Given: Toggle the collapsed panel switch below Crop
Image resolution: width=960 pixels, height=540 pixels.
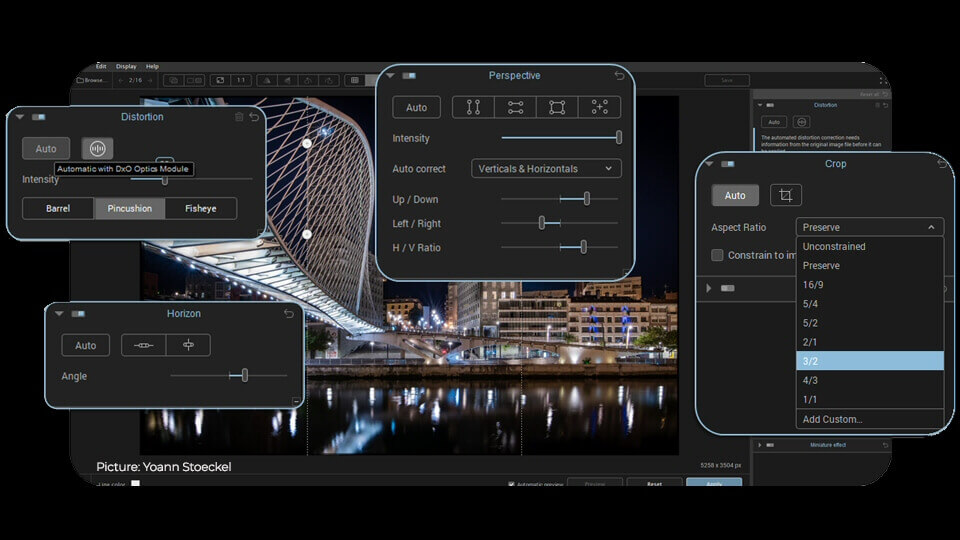Looking at the screenshot, I should pos(727,288).
